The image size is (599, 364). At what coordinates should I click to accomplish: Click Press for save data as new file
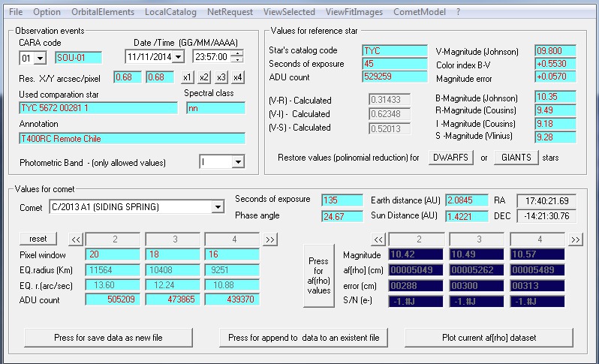(108, 338)
